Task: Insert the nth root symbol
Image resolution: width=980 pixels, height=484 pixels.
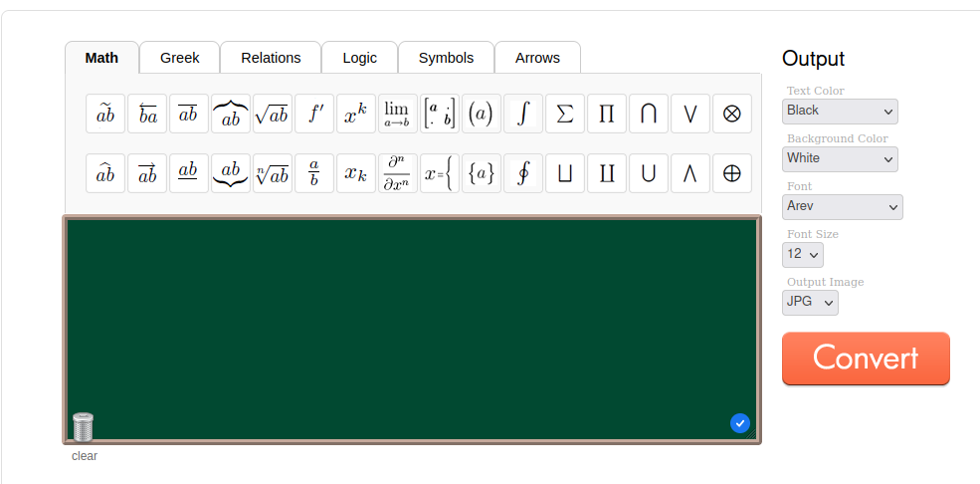Action: [273, 173]
